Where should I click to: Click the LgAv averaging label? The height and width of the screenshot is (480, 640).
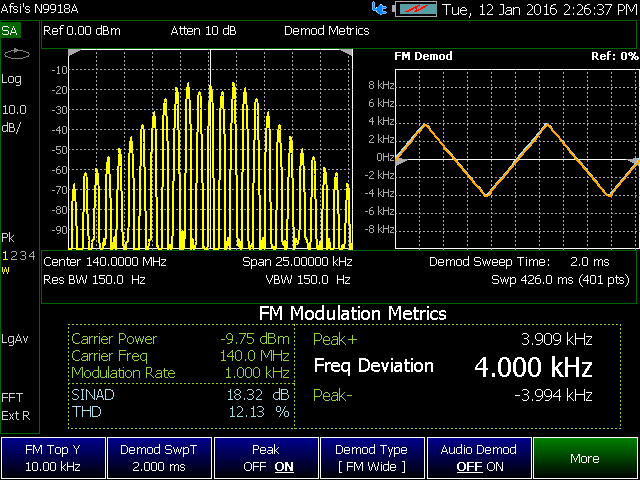pyautogui.click(x=15, y=339)
